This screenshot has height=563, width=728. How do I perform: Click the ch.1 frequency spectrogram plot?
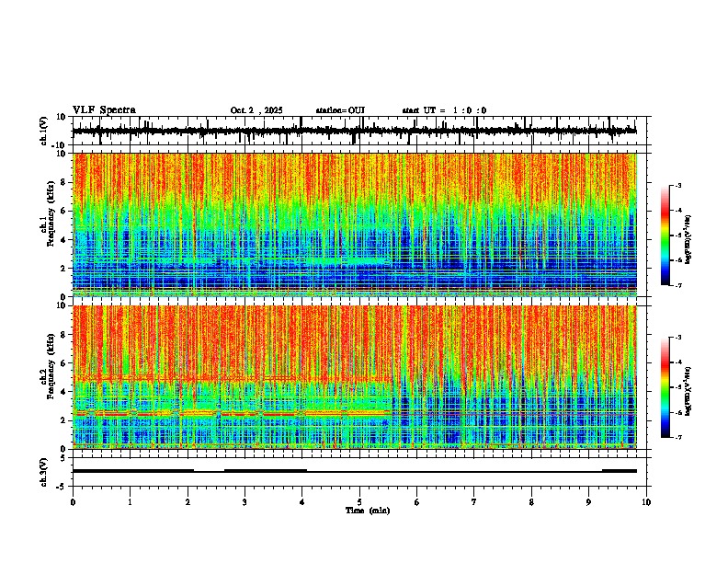coord(354,224)
